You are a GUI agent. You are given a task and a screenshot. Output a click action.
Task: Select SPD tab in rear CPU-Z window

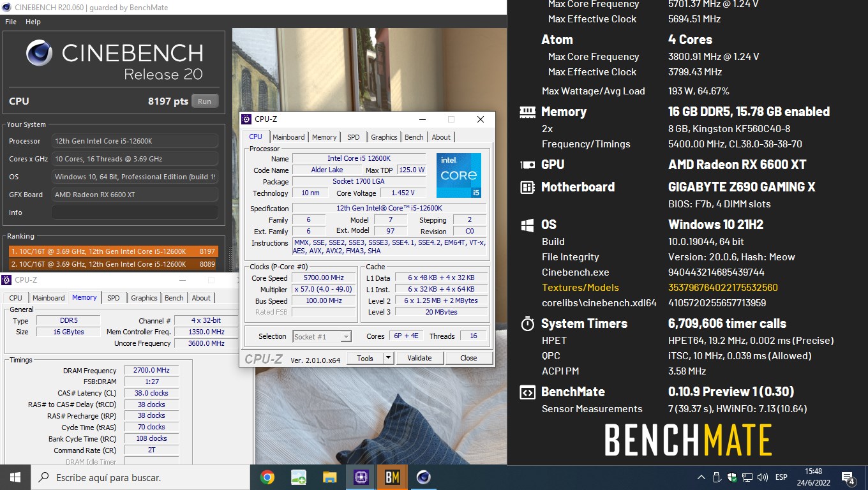click(114, 298)
